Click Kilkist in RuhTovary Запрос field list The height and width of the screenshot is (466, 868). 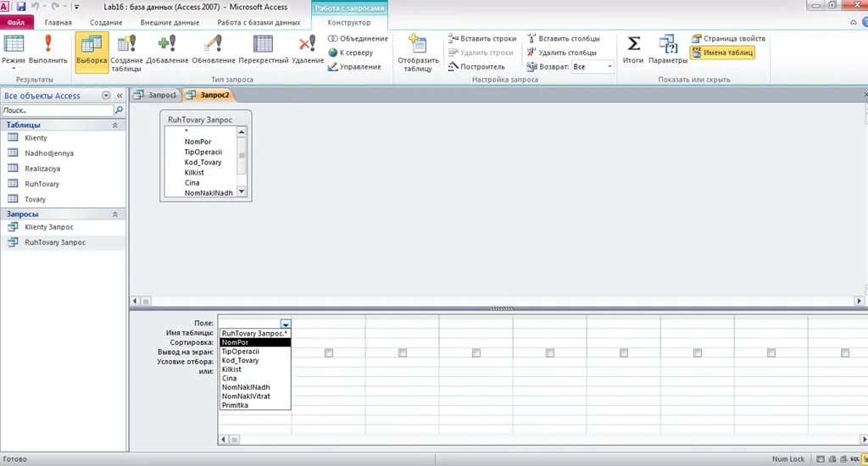click(194, 173)
